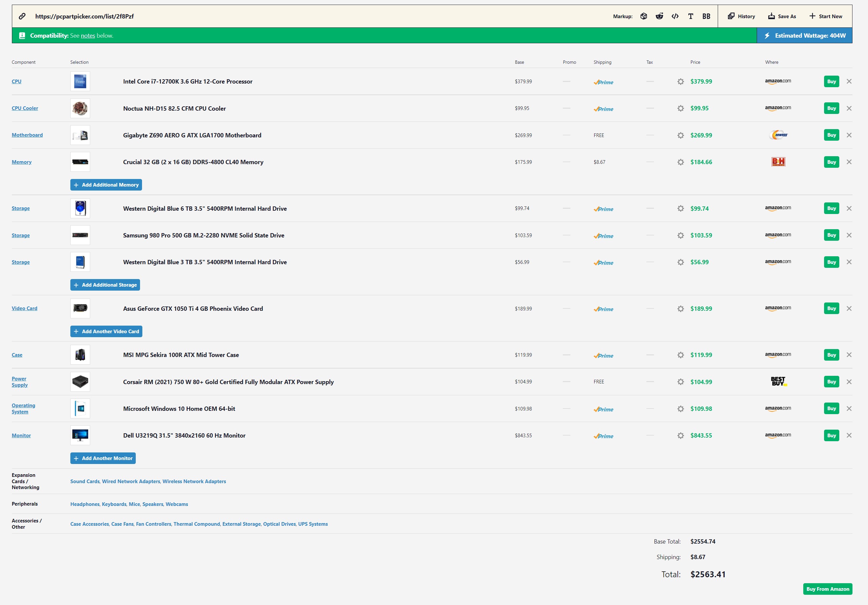The height and width of the screenshot is (605, 868).
Task: Open price settings gear for Intel CPU
Action: [680, 82]
